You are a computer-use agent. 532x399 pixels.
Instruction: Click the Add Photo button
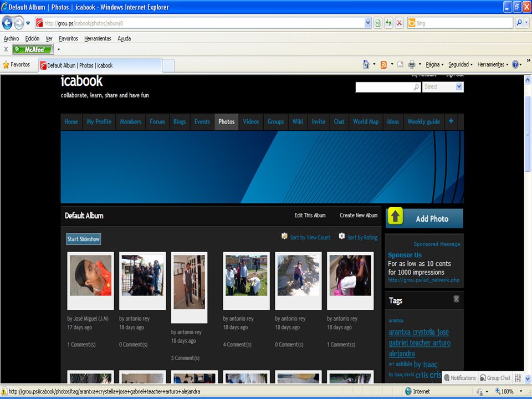point(424,218)
